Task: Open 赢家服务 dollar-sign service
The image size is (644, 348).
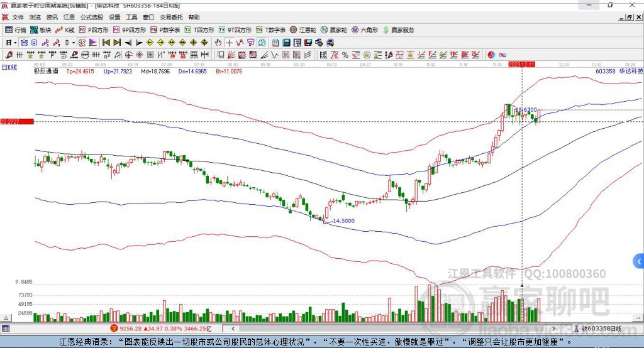Action: [398, 30]
